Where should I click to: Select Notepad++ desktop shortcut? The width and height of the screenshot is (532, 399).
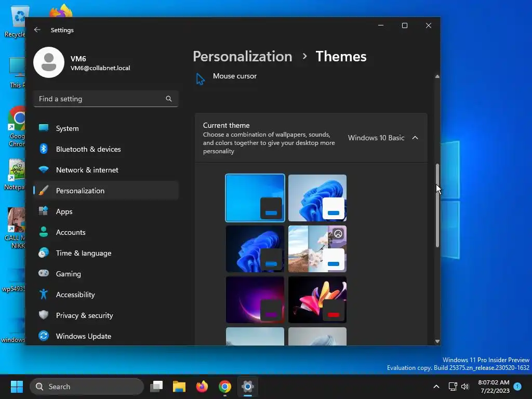point(15,175)
